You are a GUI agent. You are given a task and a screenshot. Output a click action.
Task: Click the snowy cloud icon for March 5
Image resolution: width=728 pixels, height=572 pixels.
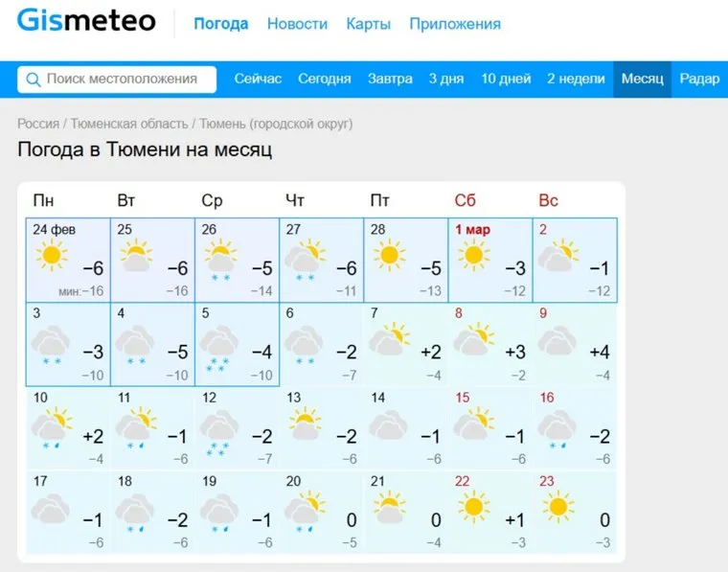tap(219, 341)
